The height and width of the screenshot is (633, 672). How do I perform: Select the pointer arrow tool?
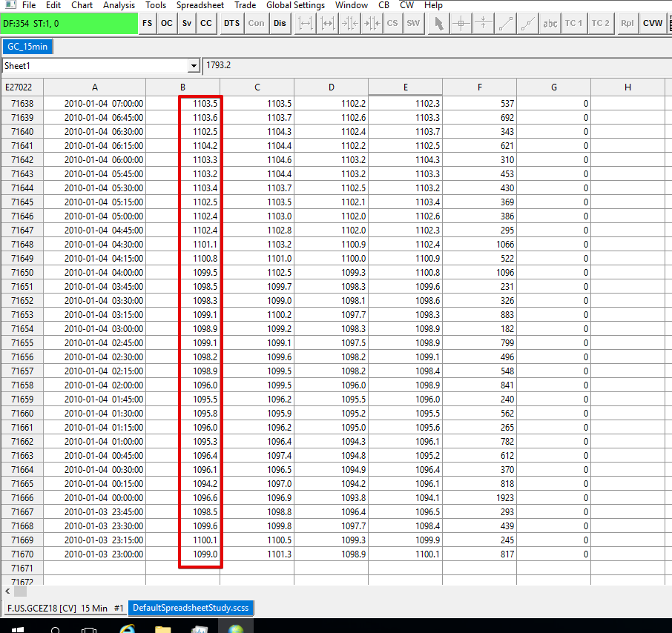tap(438, 24)
